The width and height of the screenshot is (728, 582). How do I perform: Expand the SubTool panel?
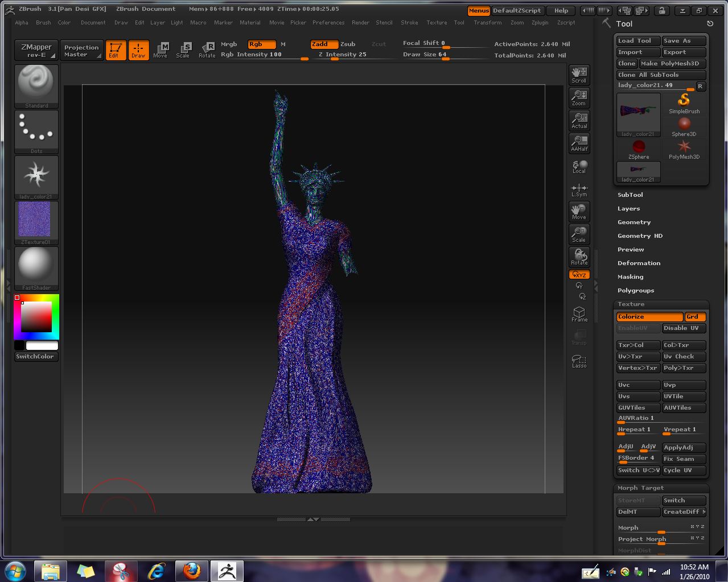pyautogui.click(x=630, y=195)
